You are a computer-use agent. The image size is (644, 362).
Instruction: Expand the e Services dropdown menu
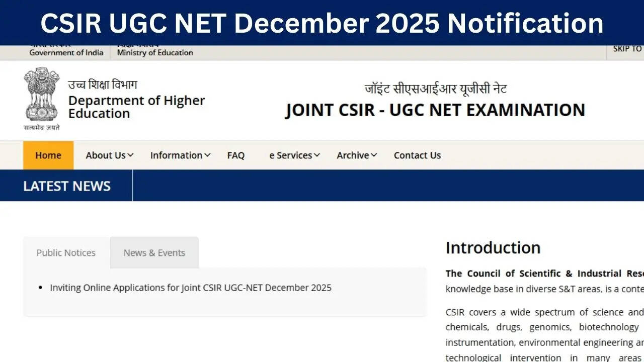pyautogui.click(x=294, y=155)
